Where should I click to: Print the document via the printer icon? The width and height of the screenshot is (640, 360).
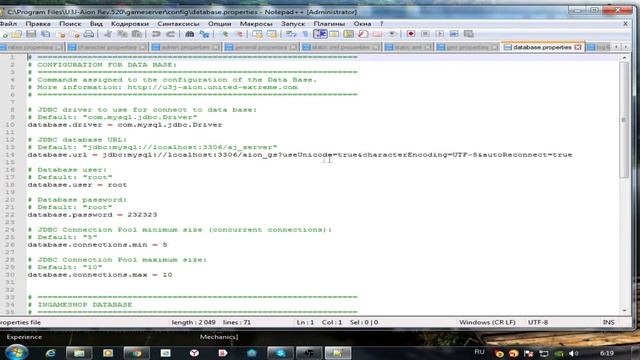point(89,34)
